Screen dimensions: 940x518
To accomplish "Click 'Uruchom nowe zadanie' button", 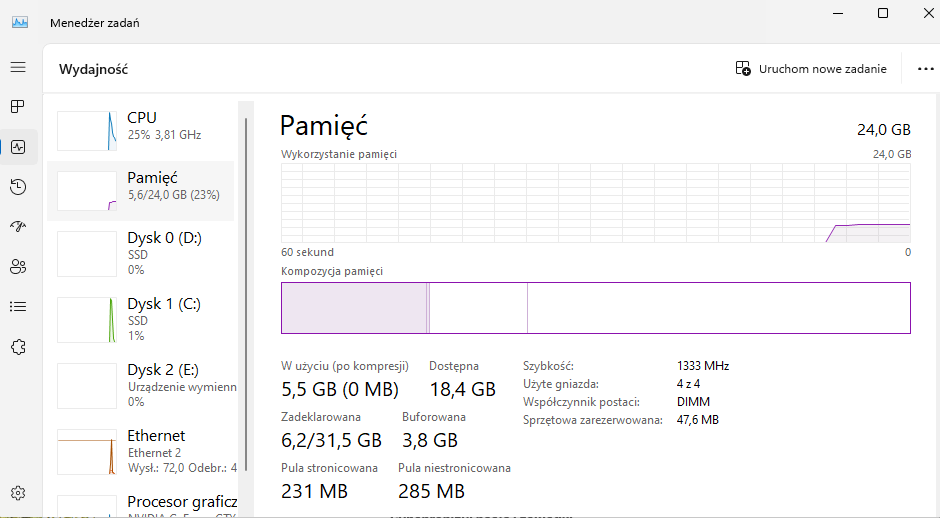I will click(811, 69).
